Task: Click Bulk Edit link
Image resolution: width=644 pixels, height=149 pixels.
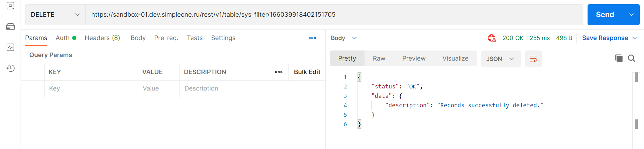Action: point(307,72)
